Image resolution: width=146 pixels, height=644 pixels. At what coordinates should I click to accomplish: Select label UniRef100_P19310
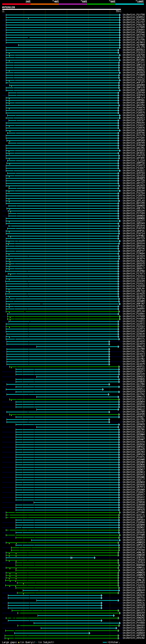[134, 326]
